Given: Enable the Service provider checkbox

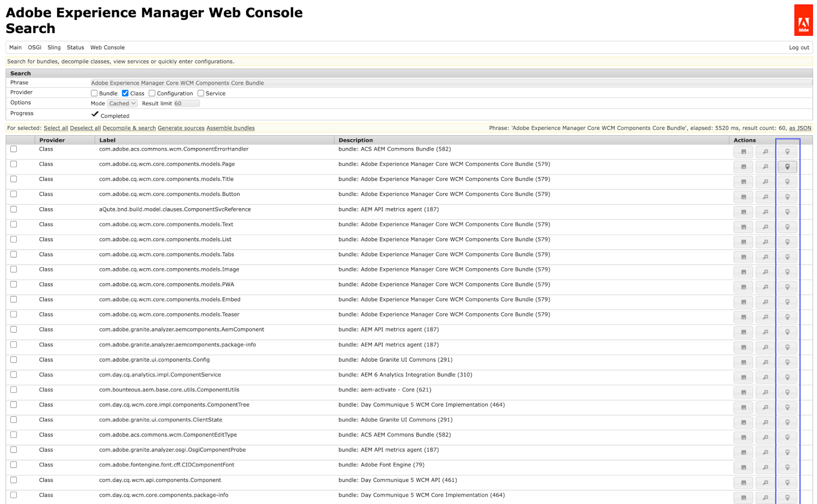Looking at the screenshot, I should [x=201, y=93].
